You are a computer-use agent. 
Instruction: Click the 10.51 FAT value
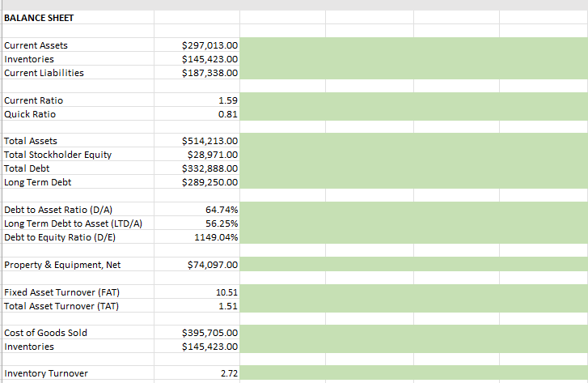coord(197,292)
